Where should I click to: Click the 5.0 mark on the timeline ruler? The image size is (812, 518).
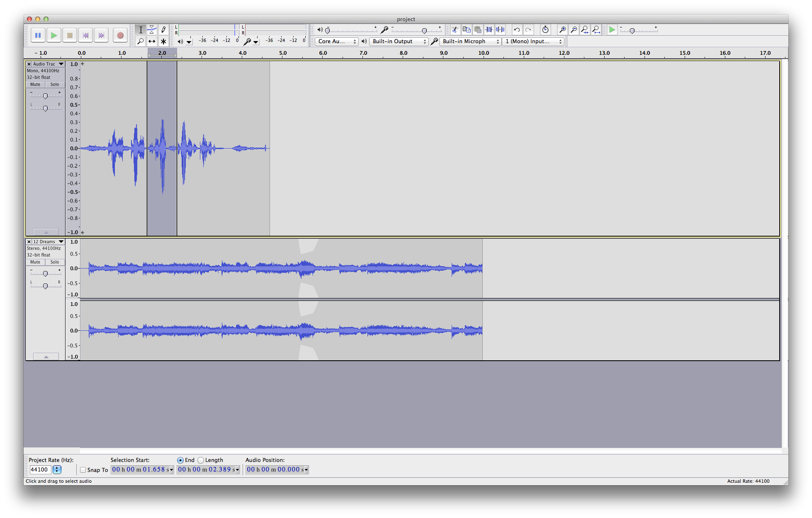coord(283,53)
